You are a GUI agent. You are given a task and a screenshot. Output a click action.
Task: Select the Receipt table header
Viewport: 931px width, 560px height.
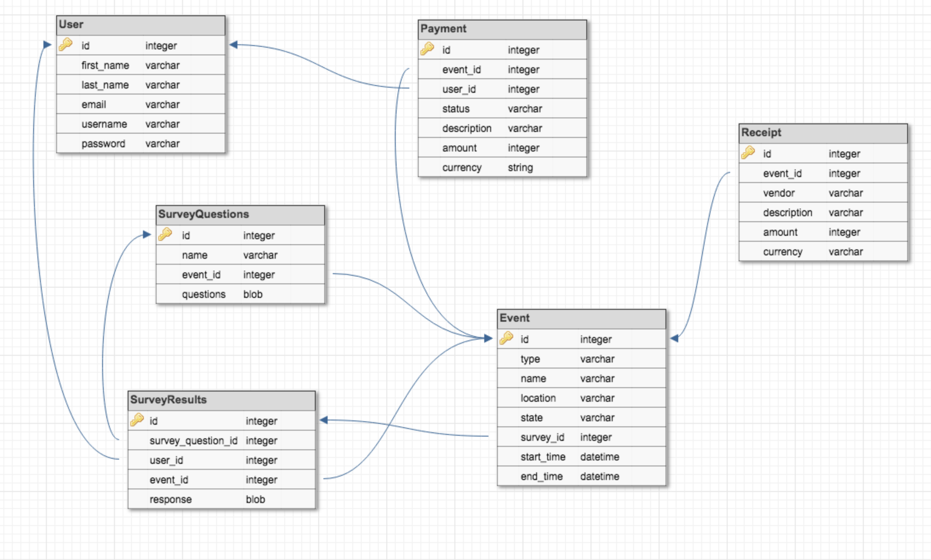click(823, 133)
